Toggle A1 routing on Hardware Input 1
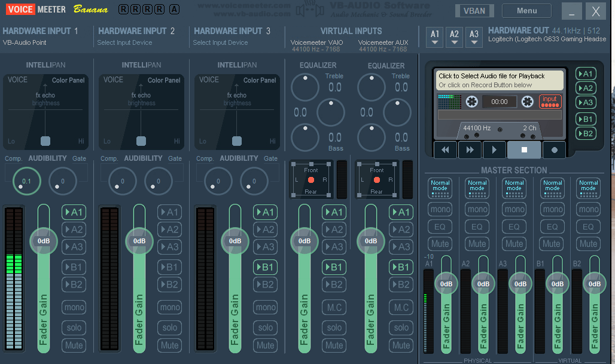The height and width of the screenshot is (364, 615). pyautogui.click(x=74, y=212)
